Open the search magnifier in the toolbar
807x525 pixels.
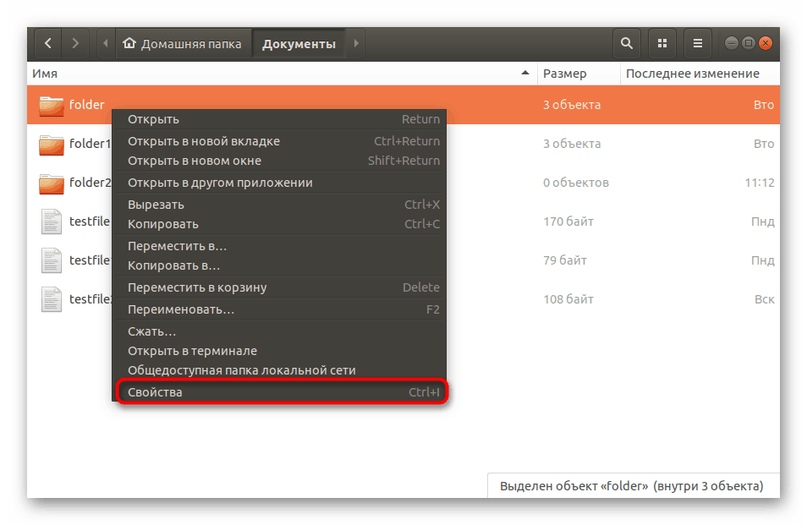click(627, 44)
